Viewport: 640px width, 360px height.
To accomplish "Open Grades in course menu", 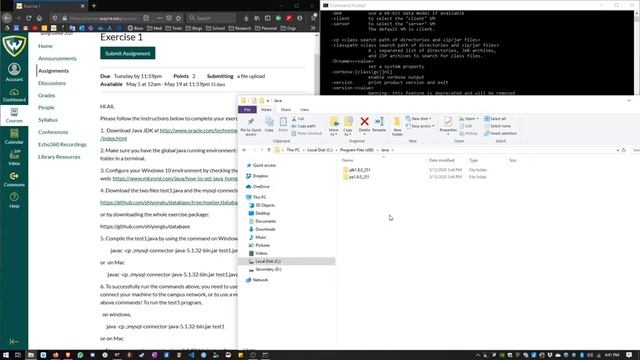I will (47, 95).
